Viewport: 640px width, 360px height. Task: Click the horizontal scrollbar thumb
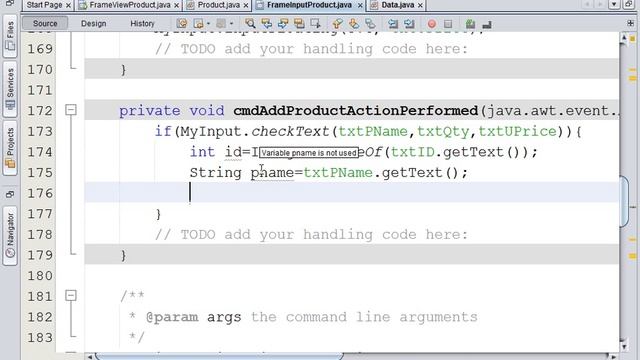219,357
